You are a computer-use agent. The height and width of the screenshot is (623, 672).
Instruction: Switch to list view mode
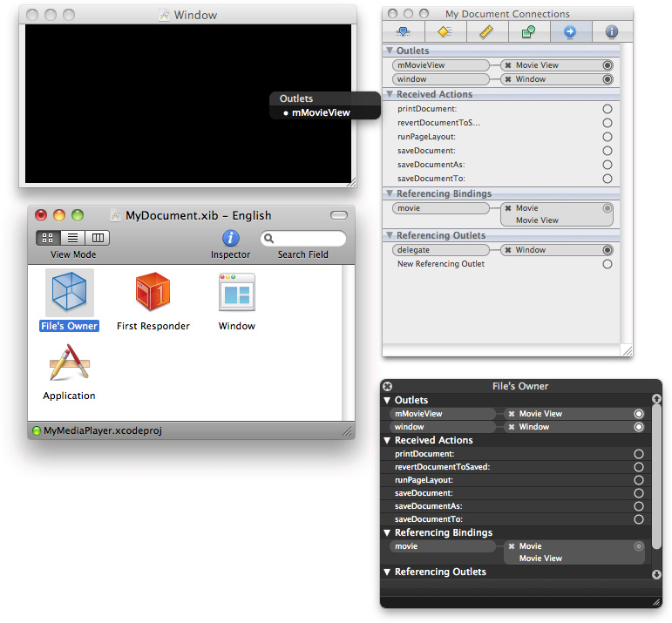pos(73,238)
